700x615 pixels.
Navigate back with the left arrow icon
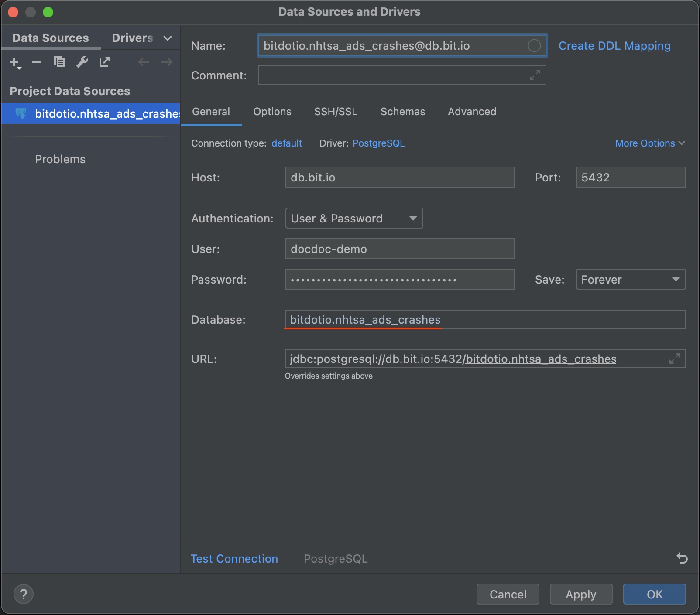144,62
